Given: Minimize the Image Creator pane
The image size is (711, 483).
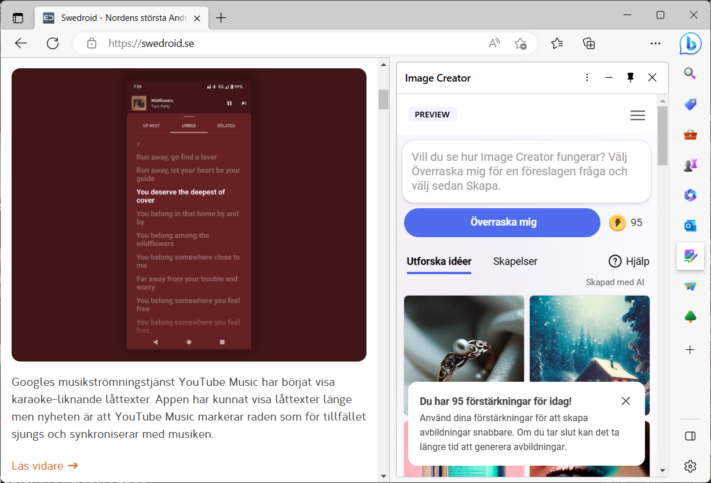Looking at the screenshot, I should point(609,78).
